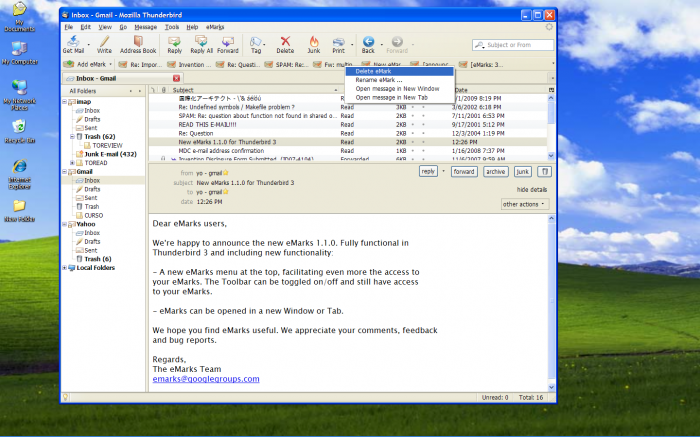Open the 'Re: Questi...' eMark bookmark
The image size is (700, 437).
tap(238, 65)
